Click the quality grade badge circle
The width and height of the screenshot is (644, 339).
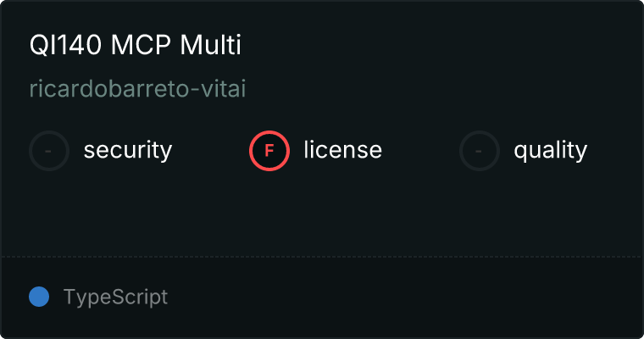[480, 151]
